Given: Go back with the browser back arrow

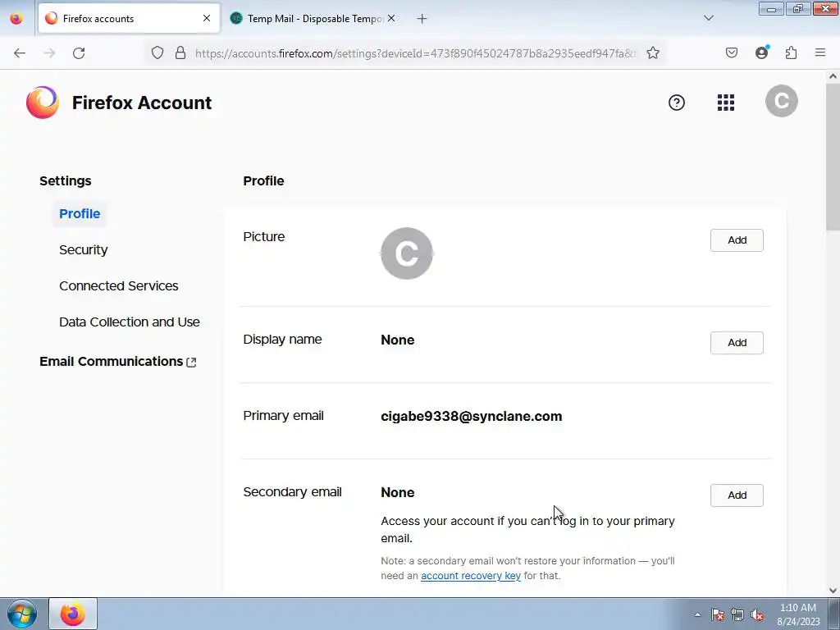Looking at the screenshot, I should click(20, 53).
